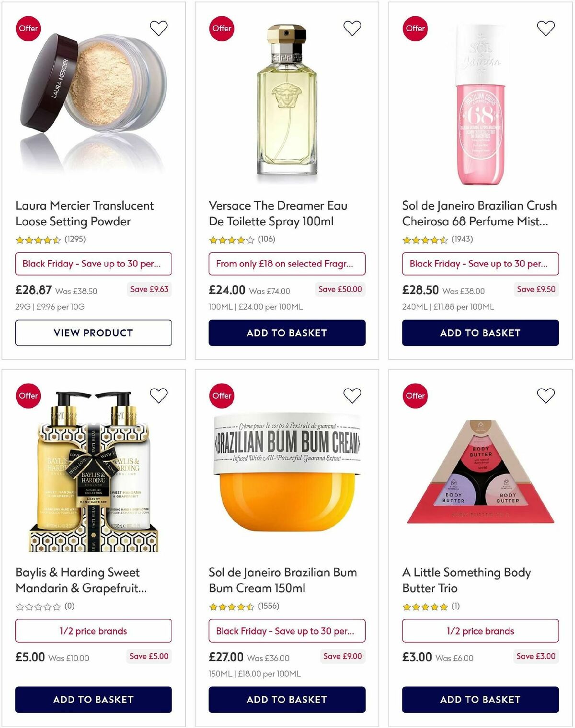The height and width of the screenshot is (728, 575).
Task: Expand the 1/2 price brands offer on Baylis & Harding
Action: click(x=93, y=631)
